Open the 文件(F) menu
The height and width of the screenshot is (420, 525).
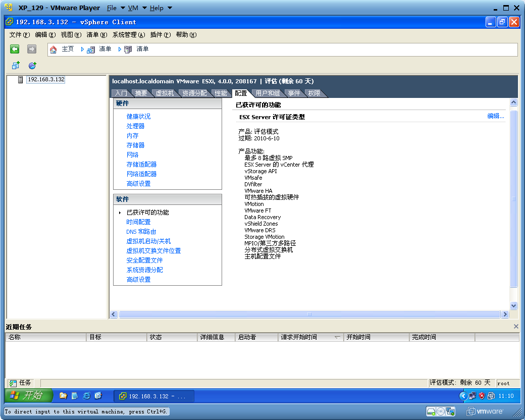pyautogui.click(x=19, y=34)
